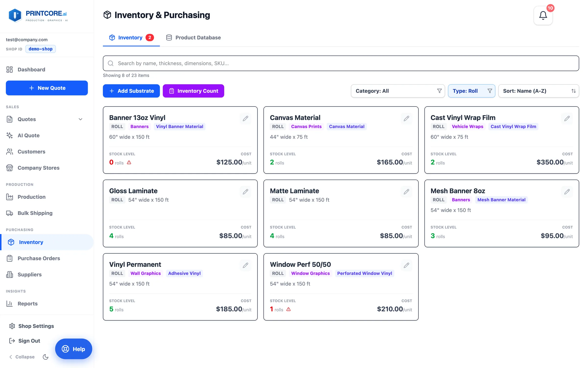Click the Vehicle Wraps category tag

(x=467, y=127)
